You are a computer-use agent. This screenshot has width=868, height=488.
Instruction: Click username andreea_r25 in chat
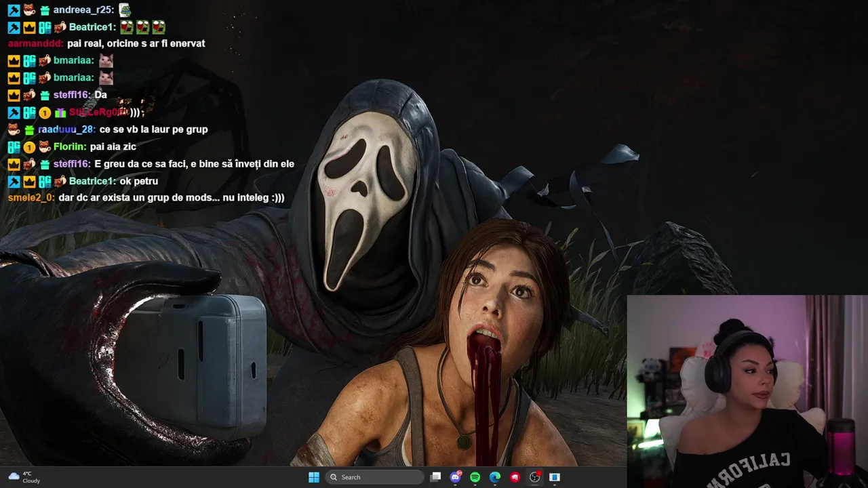(x=84, y=10)
